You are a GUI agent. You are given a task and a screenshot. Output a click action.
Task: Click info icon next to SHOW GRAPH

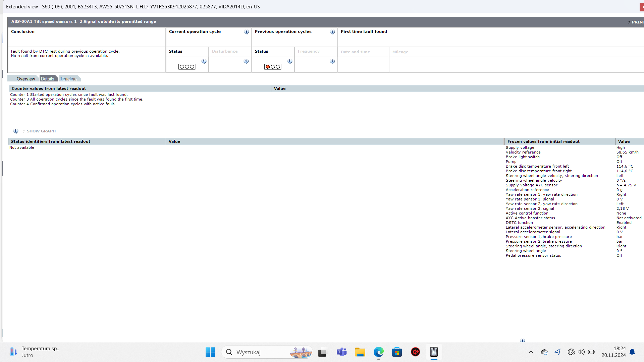coord(16,131)
